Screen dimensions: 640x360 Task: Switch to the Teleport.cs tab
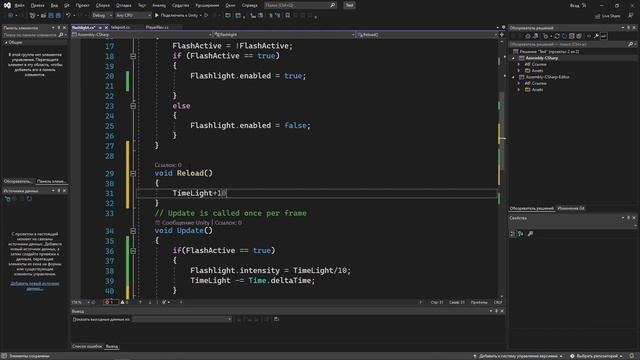click(x=120, y=27)
